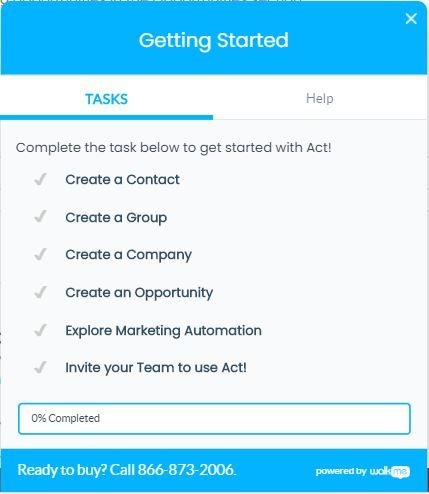Click the checkmark beside Explore Marketing Automation
429x494 pixels.
pos(40,331)
